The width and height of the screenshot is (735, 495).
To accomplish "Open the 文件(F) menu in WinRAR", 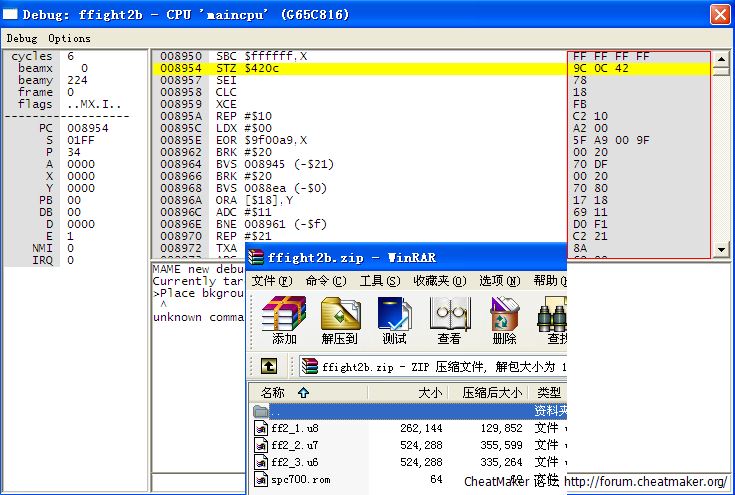I will [270, 281].
